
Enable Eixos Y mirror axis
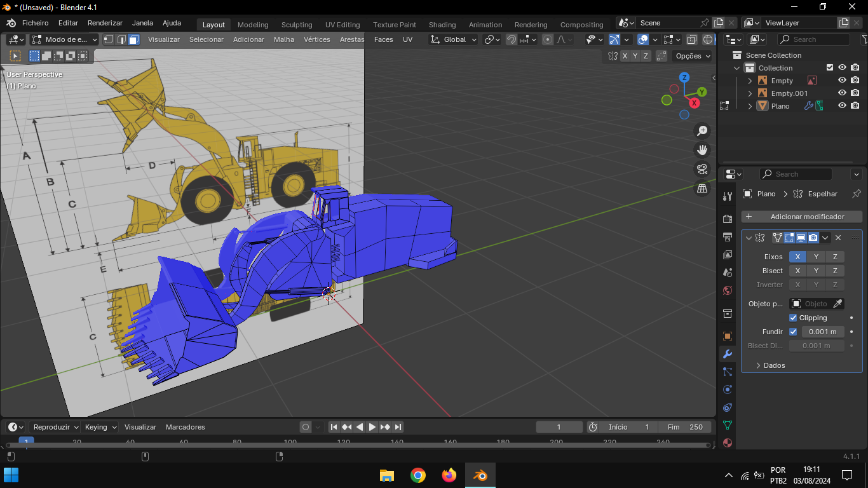tap(816, 257)
